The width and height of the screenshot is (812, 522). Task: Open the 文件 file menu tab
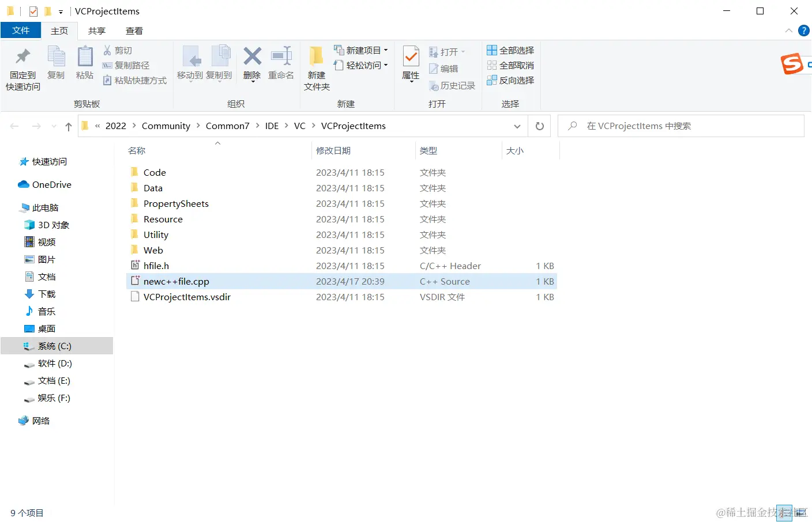(21, 31)
